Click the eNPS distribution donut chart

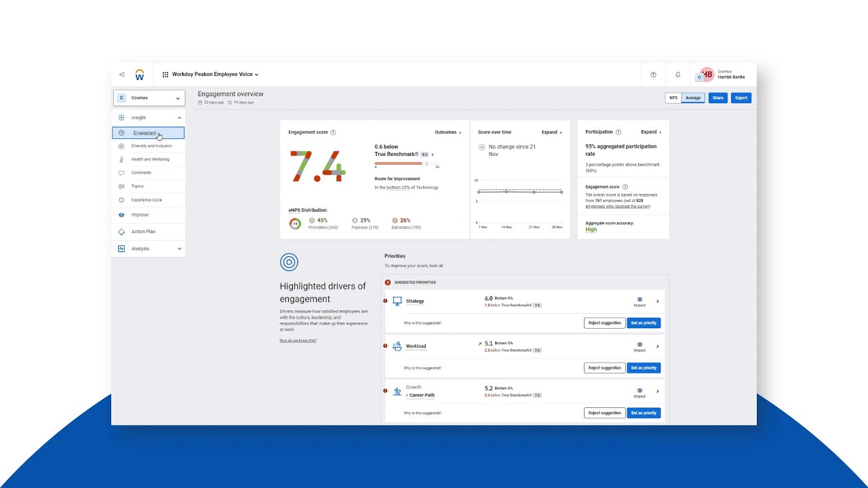[x=295, y=224]
